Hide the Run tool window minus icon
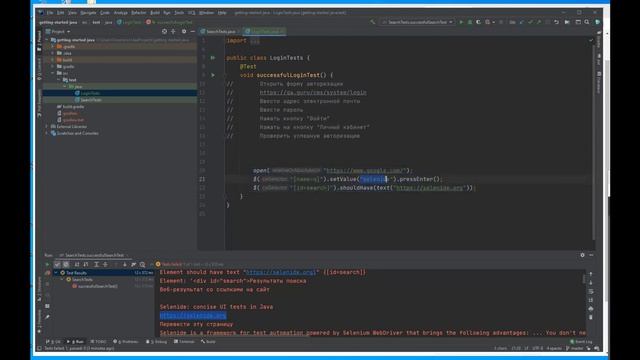Screen dimensions: 640x360 click(591, 255)
